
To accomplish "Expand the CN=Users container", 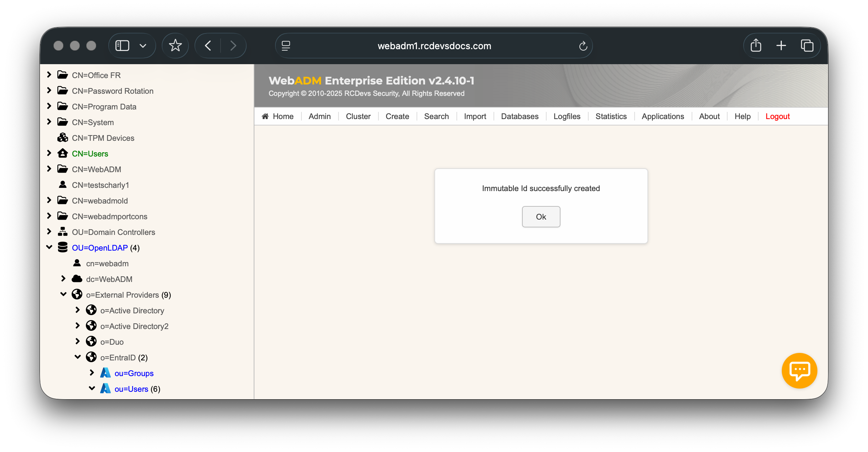I will click(x=49, y=153).
